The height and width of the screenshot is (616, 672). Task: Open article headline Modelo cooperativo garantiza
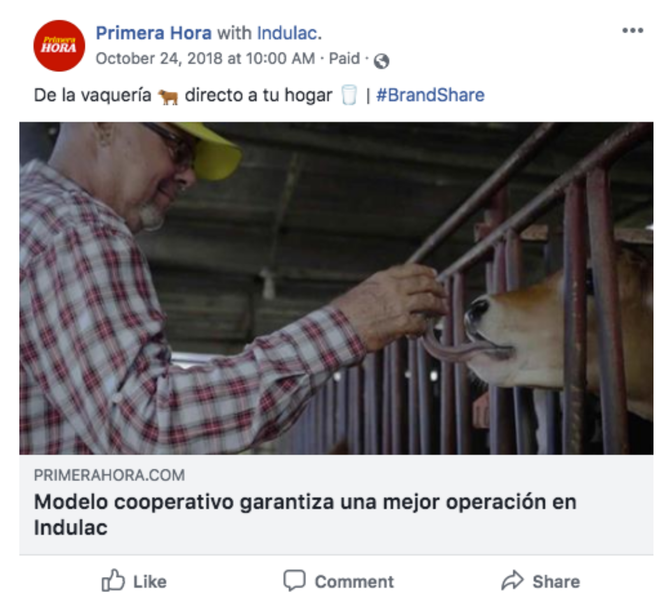point(305,514)
